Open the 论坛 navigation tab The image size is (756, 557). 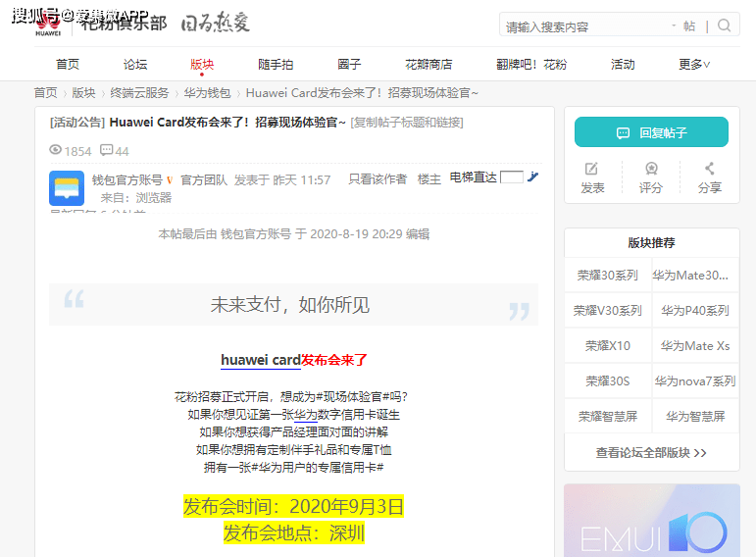(x=135, y=64)
